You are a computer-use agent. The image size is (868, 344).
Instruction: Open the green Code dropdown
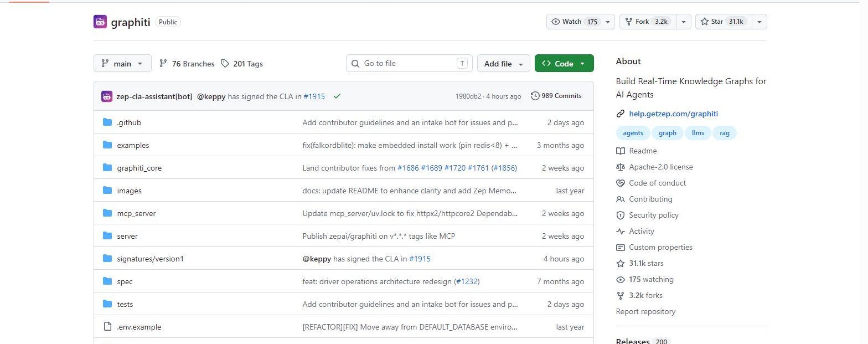tap(564, 64)
